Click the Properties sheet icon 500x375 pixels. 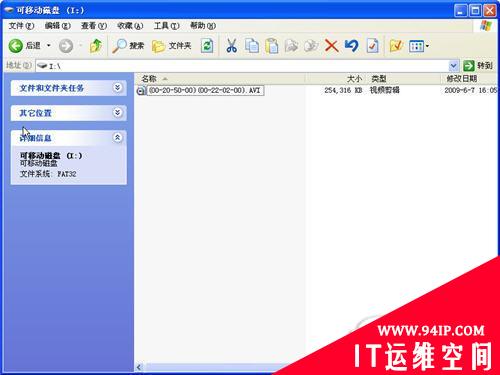click(x=372, y=46)
